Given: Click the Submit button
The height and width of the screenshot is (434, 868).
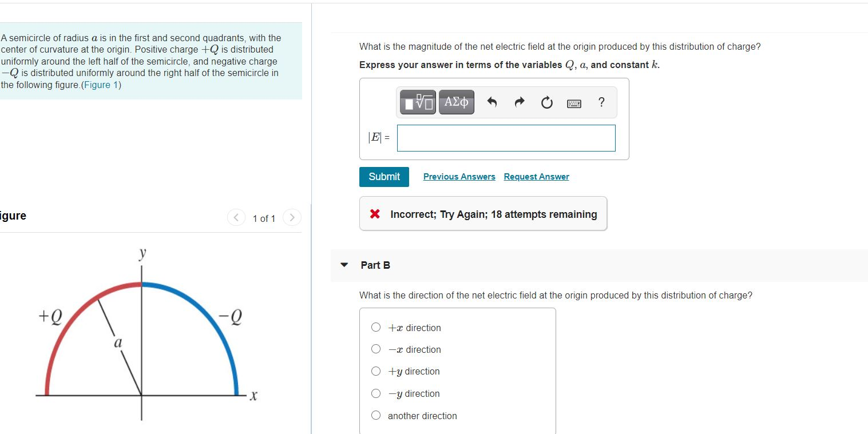Looking at the screenshot, I should [383, 177].
